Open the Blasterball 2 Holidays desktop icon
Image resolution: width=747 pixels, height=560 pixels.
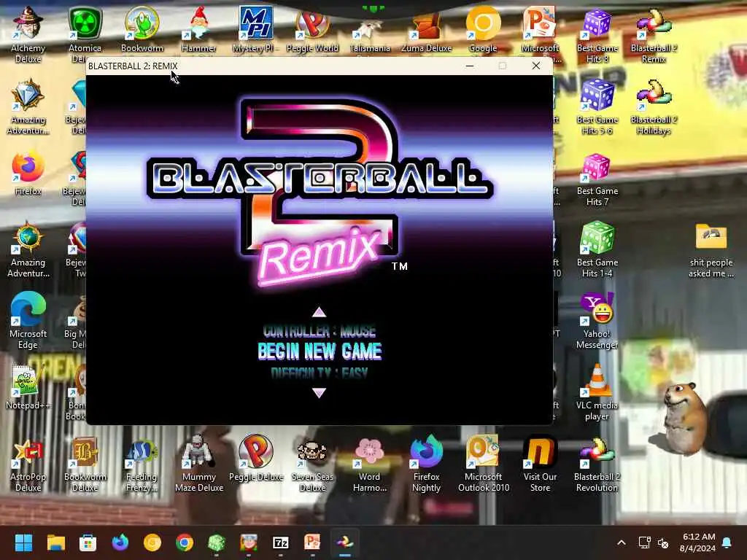coord(654,106)
